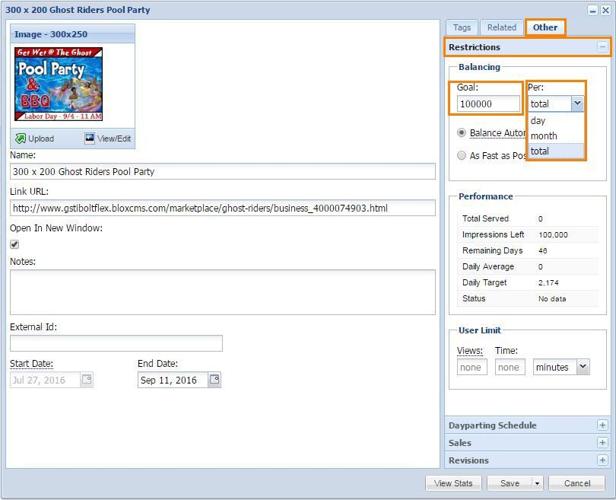Screen dimensions: 616x500
Task: Select As Fast as Possible radio option
Action: pos(462,156)
